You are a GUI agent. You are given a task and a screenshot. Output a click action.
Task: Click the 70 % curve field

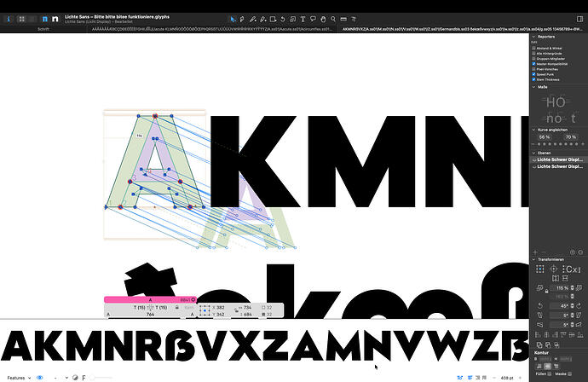[571, 137]
